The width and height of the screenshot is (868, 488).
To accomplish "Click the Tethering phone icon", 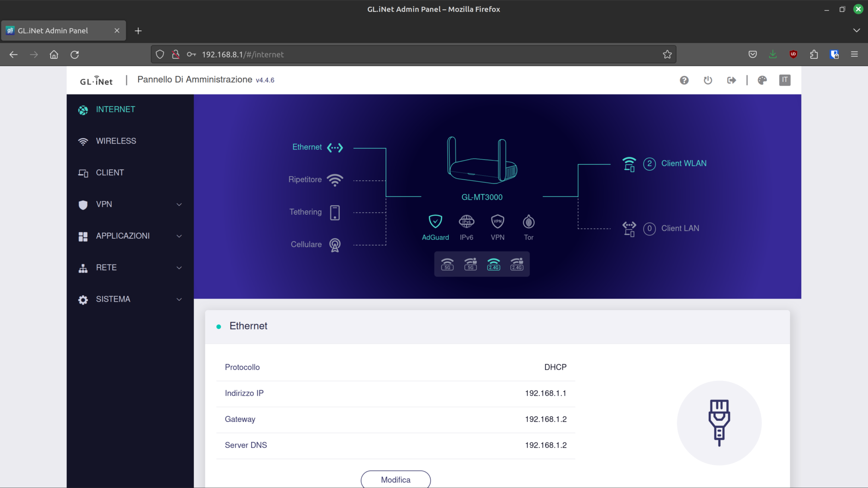I will click(x=335, y=212).
